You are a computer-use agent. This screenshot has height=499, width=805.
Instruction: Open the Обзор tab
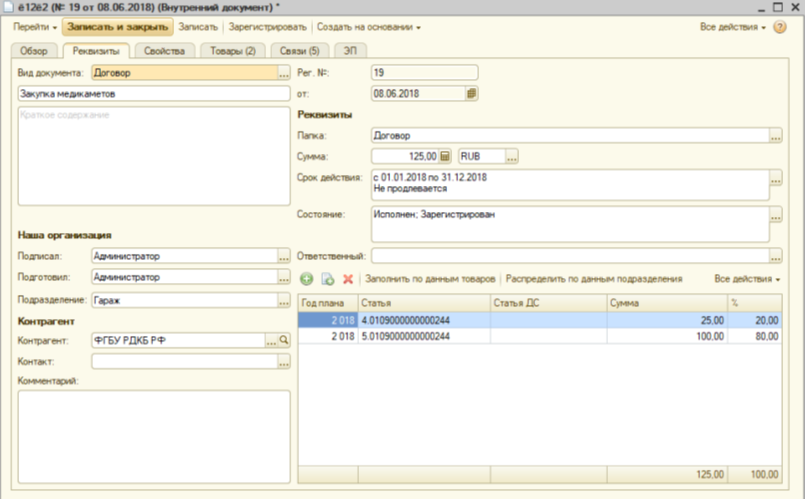coord(33,50)
